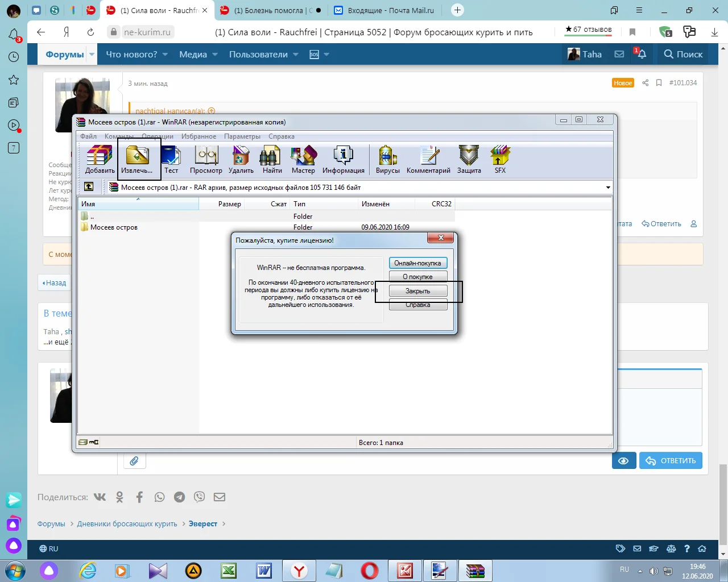
Task: Open the browser downloads arrow
Action: pos(714,32)
